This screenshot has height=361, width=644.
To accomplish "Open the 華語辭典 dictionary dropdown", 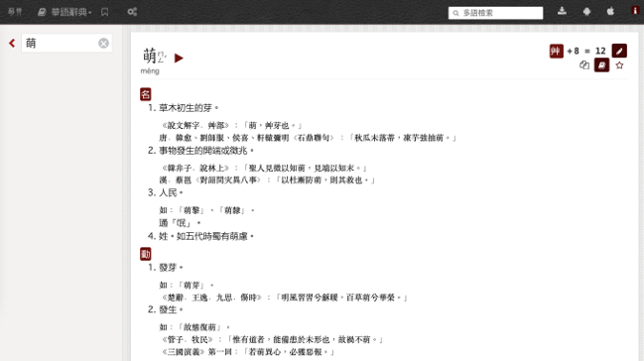I will click(x=64, y=12).
